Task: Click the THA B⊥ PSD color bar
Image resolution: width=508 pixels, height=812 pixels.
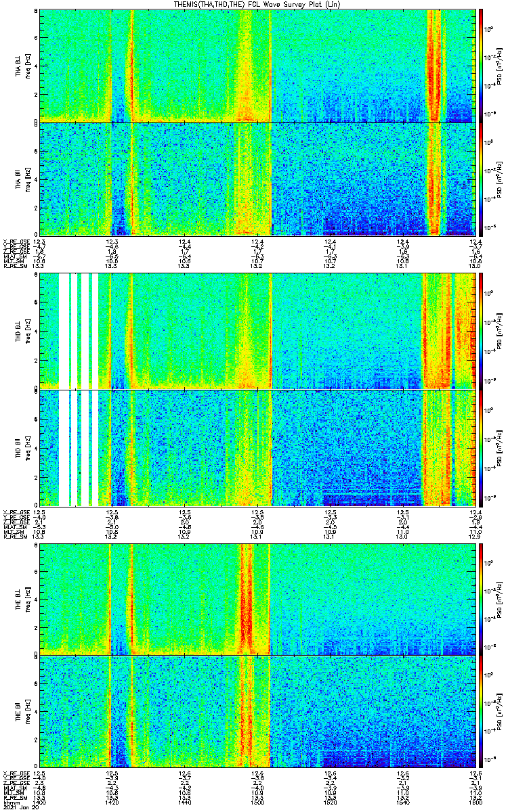Action: coord(482,65)
